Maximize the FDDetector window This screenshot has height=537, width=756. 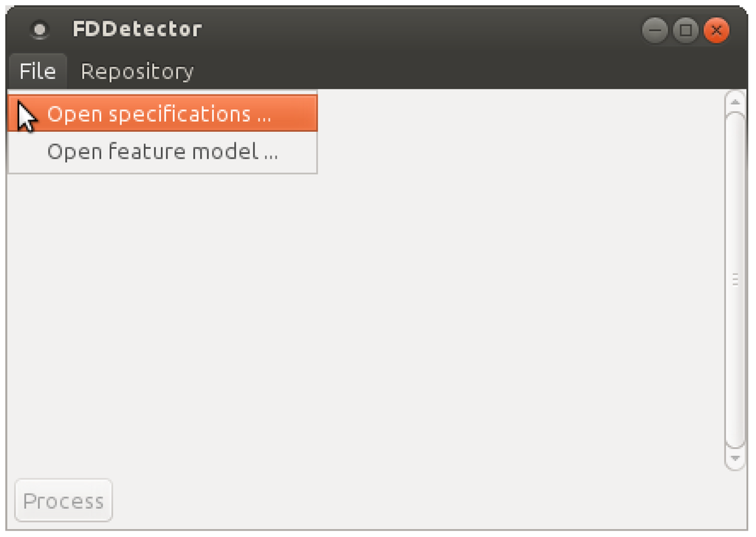point(685,30)
